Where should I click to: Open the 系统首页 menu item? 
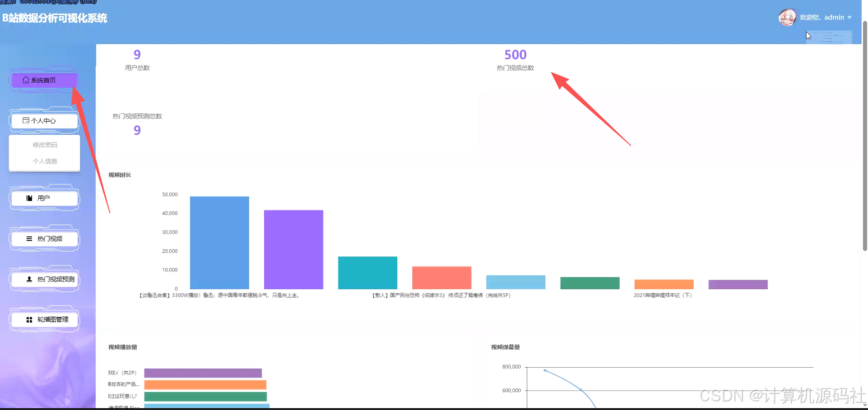(x=44, y=80)
